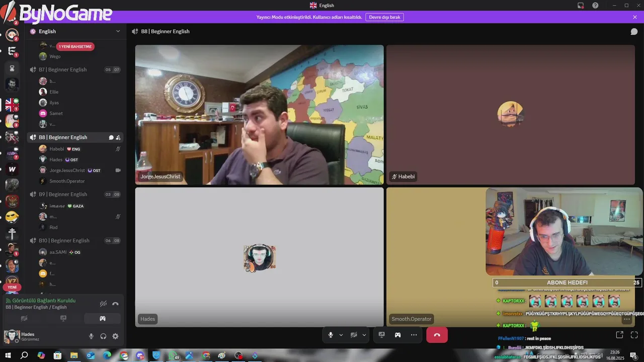The image size is (644, 362).
Task: Click the 'Devre dışı bırak' button
Action: click(384, 17)
